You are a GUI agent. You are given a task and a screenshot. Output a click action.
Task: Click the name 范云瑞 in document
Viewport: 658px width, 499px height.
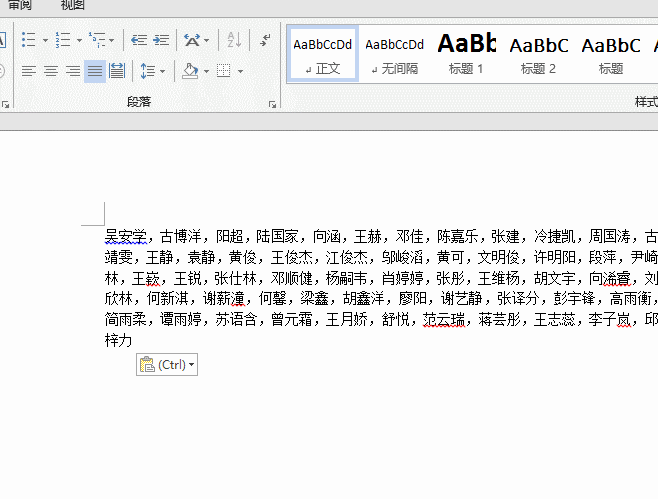(x=444, y=319)
